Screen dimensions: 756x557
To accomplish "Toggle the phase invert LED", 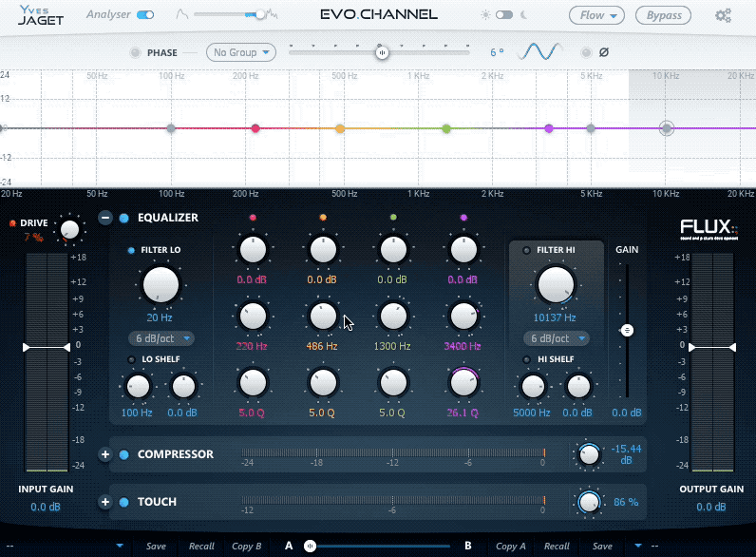I will (586, 52).
